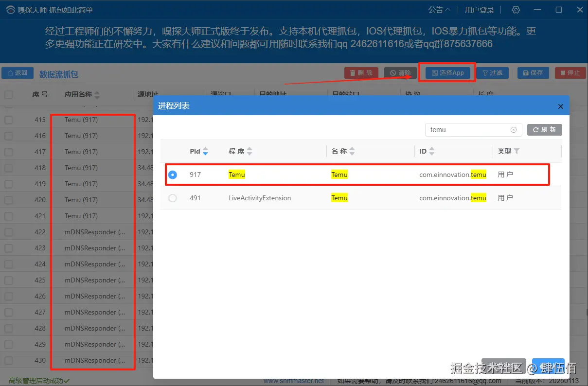
Task: Open settings via the gear icon
Action: [x=516, y=10]
